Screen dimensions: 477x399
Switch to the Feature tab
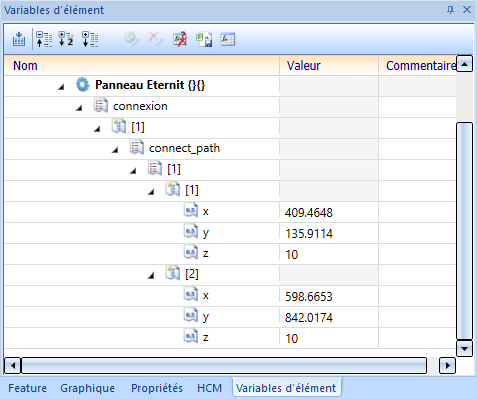coord(27,388)
